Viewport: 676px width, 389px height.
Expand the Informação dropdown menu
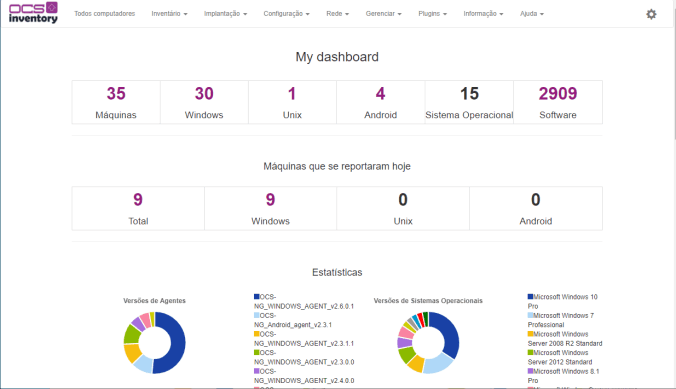pos(483,14)
